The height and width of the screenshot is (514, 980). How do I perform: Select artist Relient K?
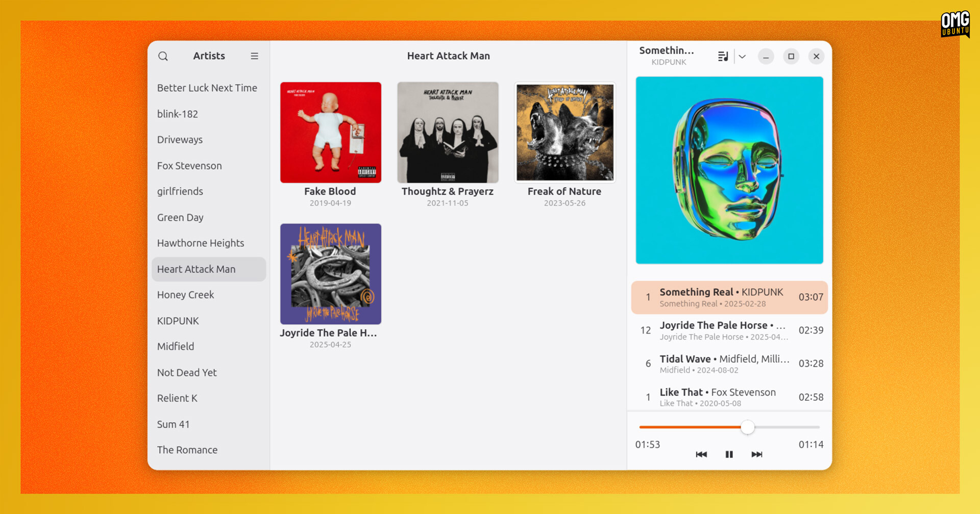click(x=209, y=398)
